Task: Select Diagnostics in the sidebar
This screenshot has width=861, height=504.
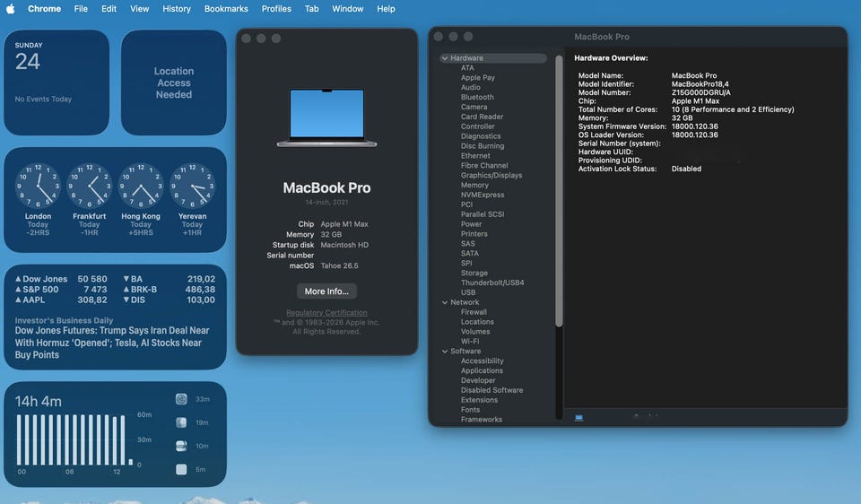Action: 481,136
